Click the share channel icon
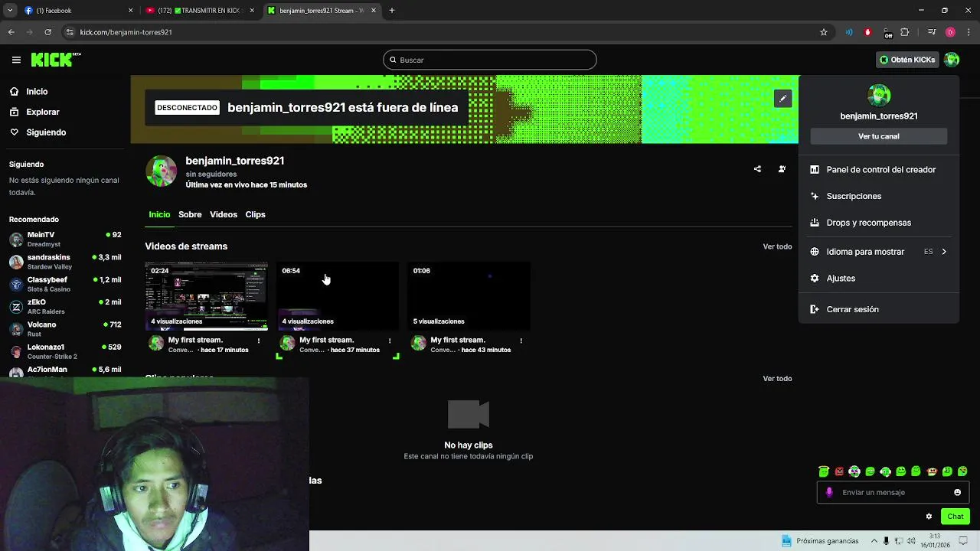Viewport: 980px width, 551px height. pyautogui.click(x=757, y=169)
